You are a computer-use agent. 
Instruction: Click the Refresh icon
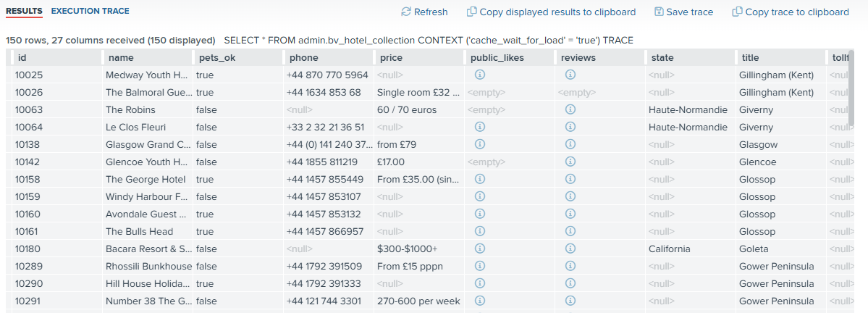[x=406, y=12]
